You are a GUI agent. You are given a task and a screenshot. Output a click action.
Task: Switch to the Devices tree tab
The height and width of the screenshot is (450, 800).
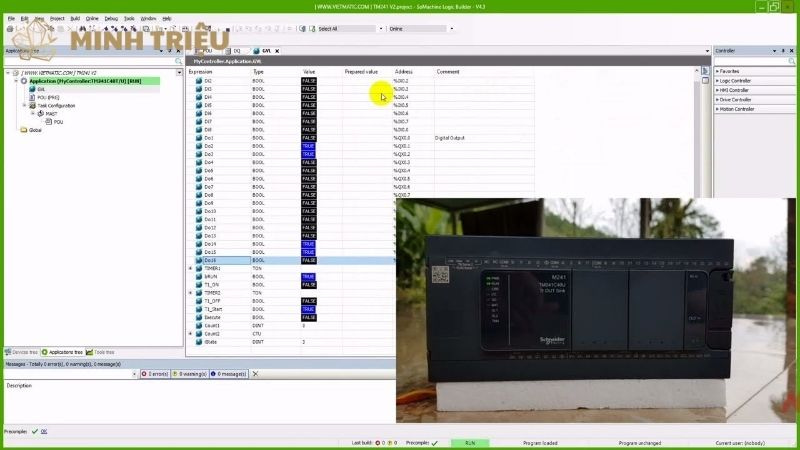click(22, 352)
